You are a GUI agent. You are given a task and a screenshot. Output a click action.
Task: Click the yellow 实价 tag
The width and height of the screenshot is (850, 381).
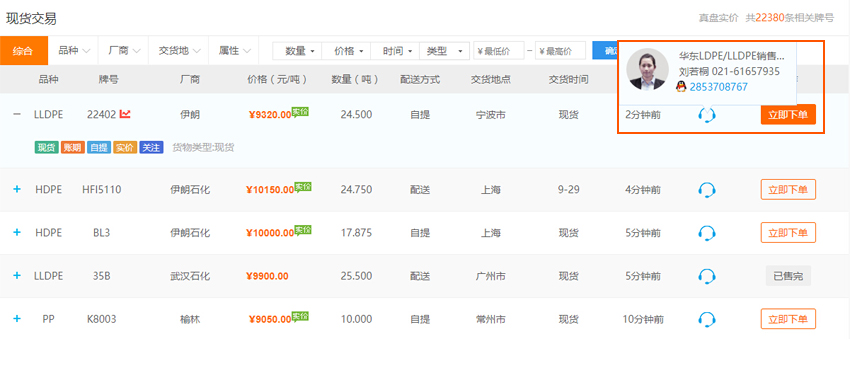[x=125, y=147]
